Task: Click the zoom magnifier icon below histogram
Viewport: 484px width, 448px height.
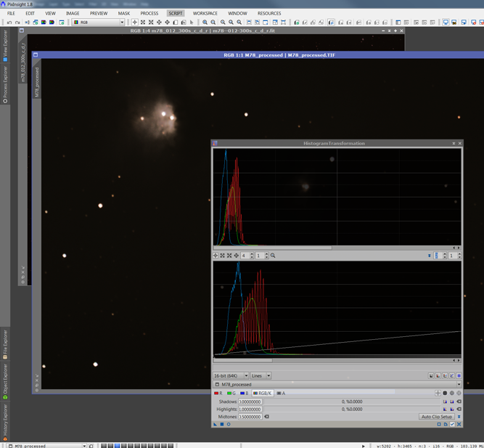Action: point(273,256)
